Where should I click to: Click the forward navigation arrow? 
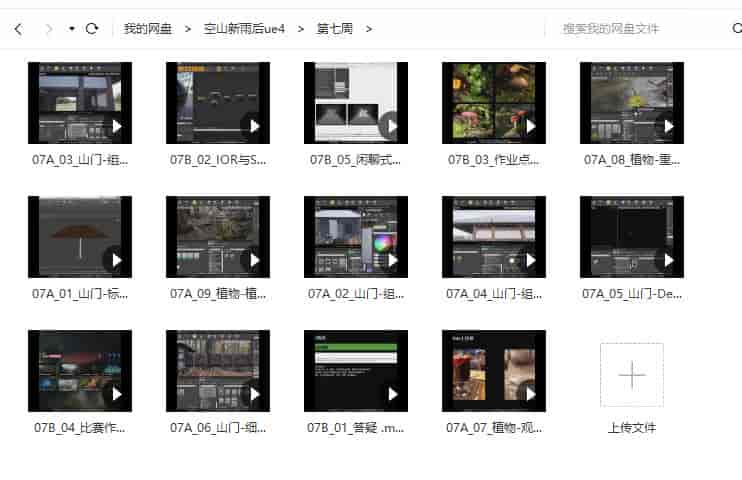48,29
